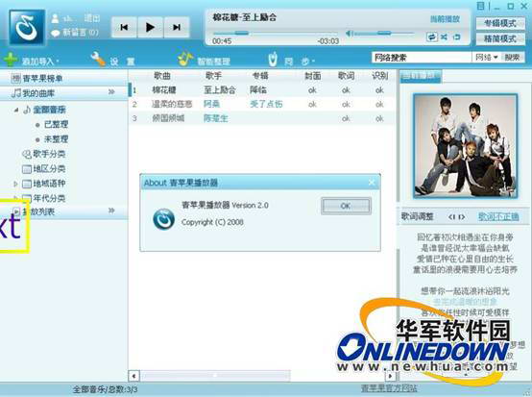
Task: Open 歌手分类 artist category
Action: (49, 154)
